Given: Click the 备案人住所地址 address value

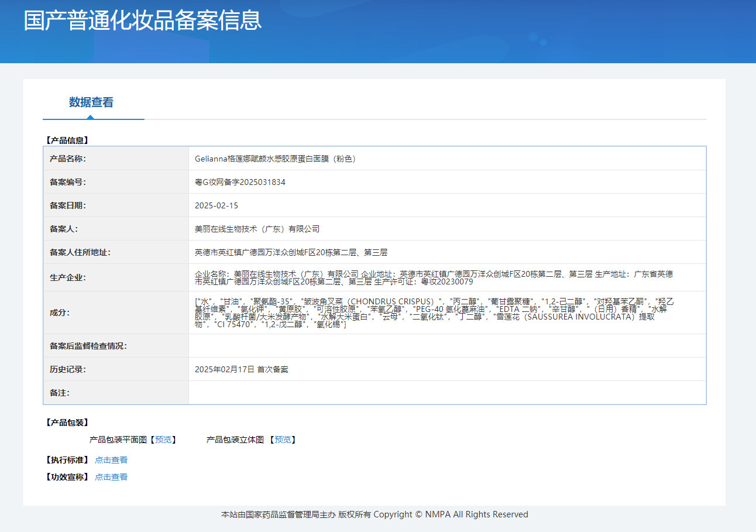Looking at the screenshot, I should coord(291,252).
